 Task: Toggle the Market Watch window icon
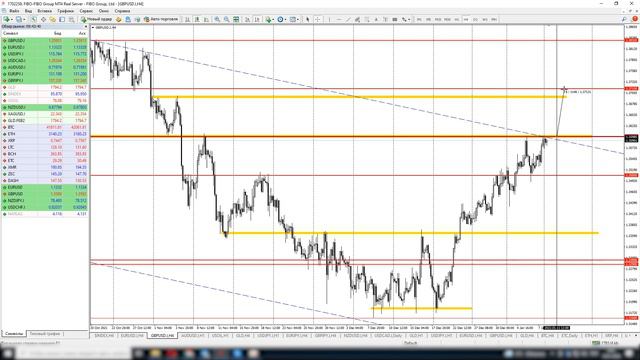[x=33, y=19]
